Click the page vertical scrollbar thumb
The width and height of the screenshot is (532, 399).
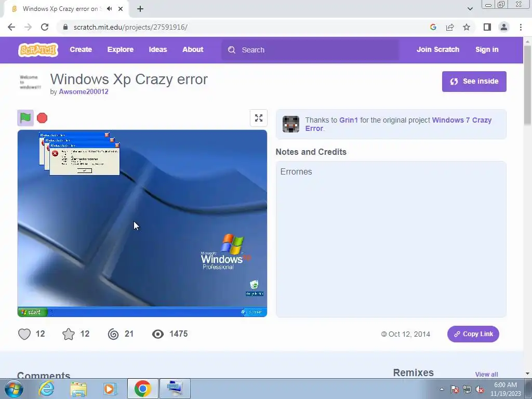coord(527,85)
